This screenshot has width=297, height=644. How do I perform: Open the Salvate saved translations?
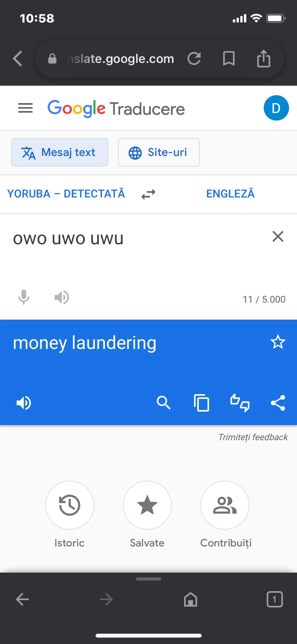(147, 505)
